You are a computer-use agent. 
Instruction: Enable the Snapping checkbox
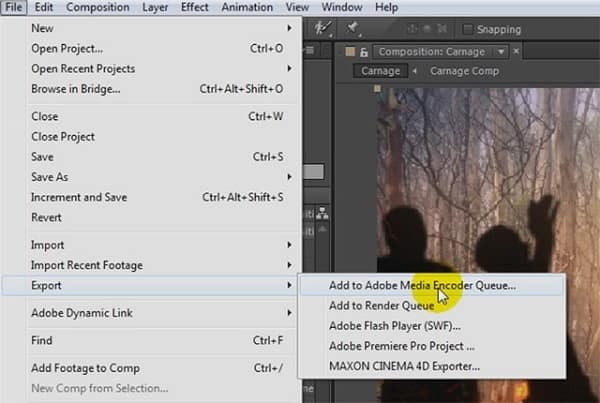(x=468, y=29)
